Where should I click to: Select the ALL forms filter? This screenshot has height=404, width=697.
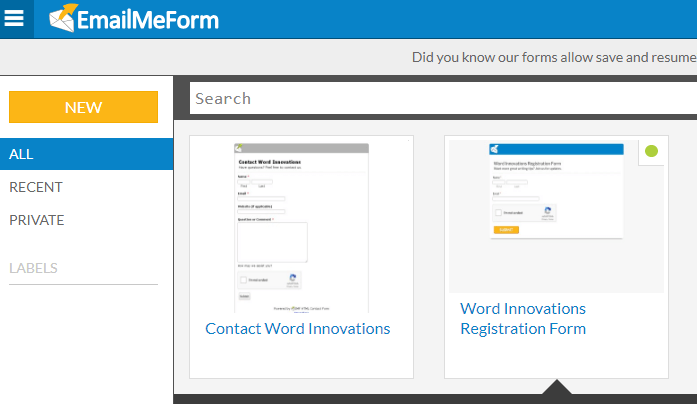86,154
